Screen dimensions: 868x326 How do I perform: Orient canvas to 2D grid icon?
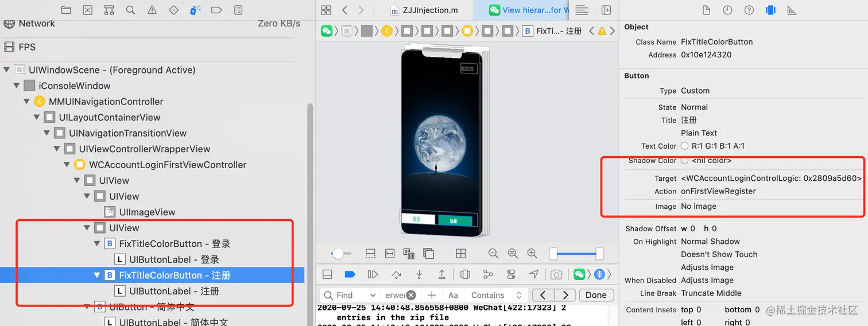460,253
